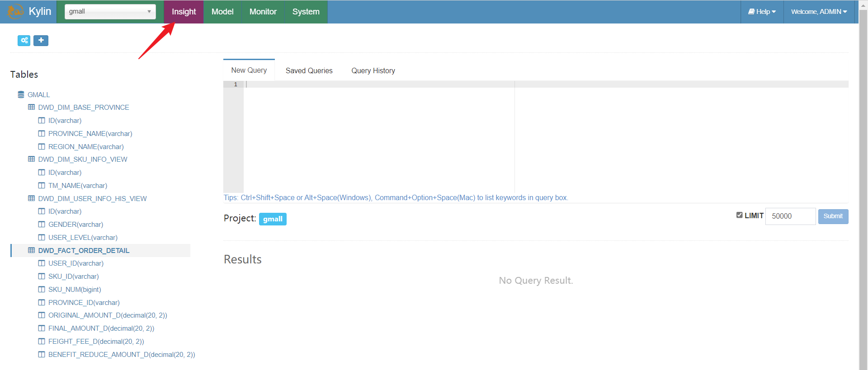The height and width of the screenshot is (370, 868).
Task: Select the PROVINCE_ID(varchar) column
Action: coord(84,303)
